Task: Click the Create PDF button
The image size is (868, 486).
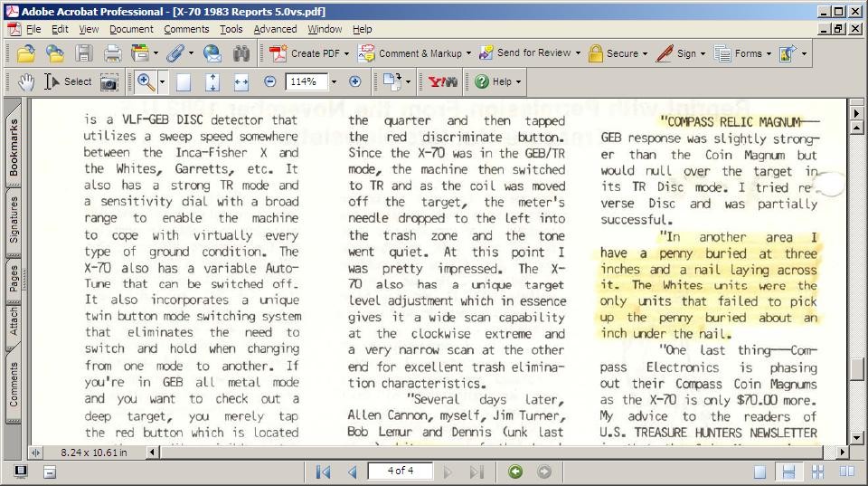Action: 304,53
